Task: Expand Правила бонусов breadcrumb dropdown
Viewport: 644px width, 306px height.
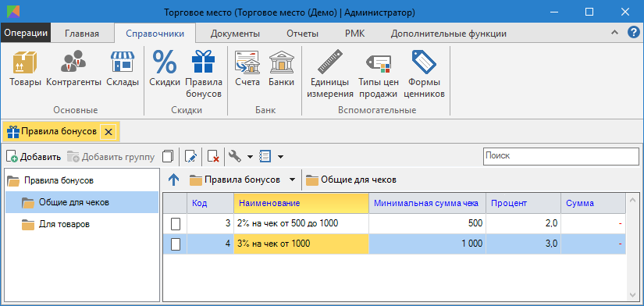Action: click(292, 180)
